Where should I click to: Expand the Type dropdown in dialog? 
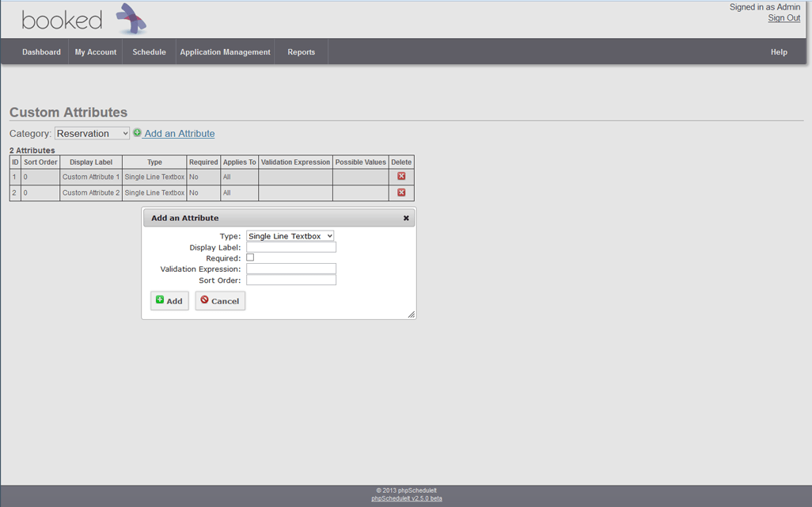tap(290, 236)
